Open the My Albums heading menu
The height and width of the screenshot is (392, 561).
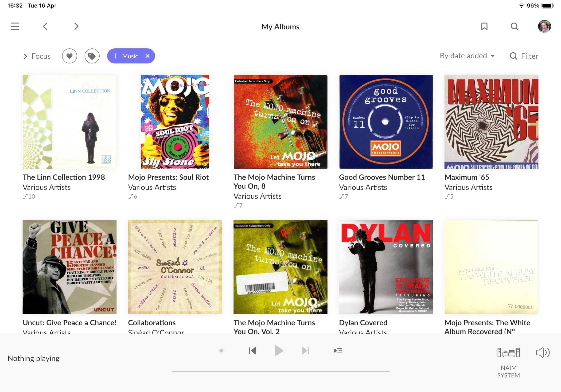point(280,26)
